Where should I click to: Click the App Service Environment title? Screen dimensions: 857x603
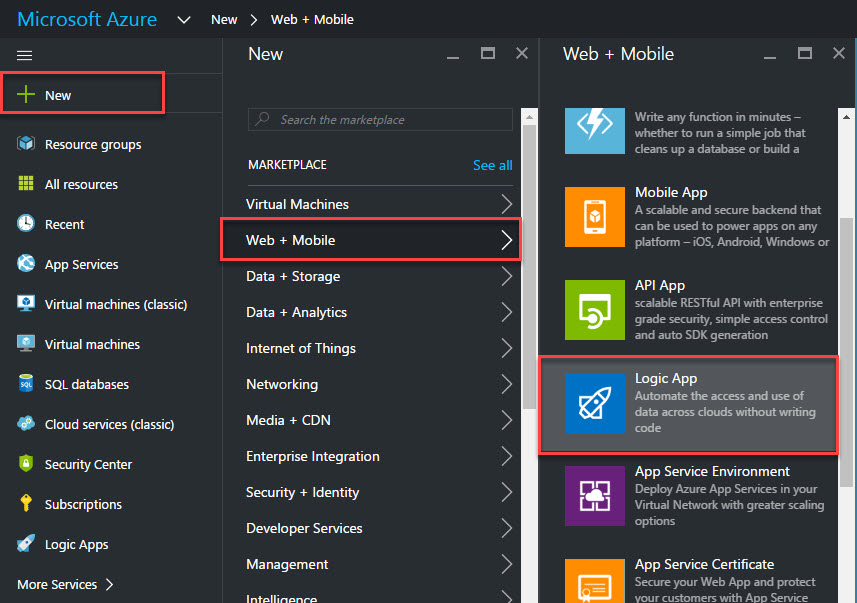coord(712,471)
